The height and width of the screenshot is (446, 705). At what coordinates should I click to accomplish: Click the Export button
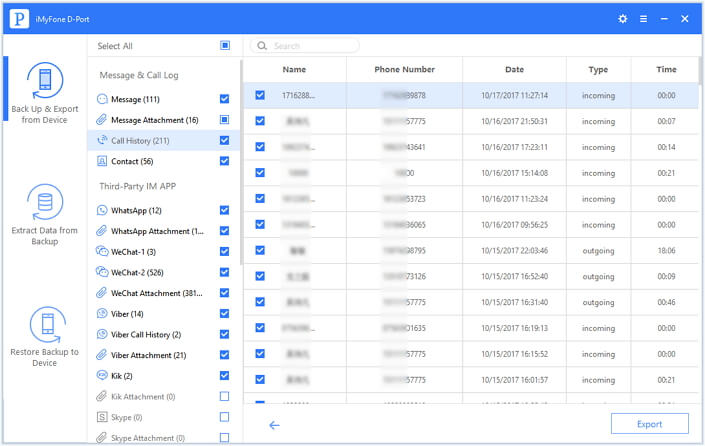tap(649, 424)
